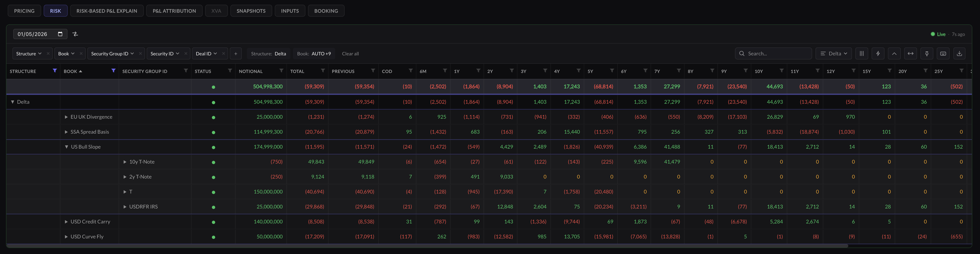Open the Security Group ID dropdown
The width and height of the screenshot is (980, 254).
tap(112, 53)
